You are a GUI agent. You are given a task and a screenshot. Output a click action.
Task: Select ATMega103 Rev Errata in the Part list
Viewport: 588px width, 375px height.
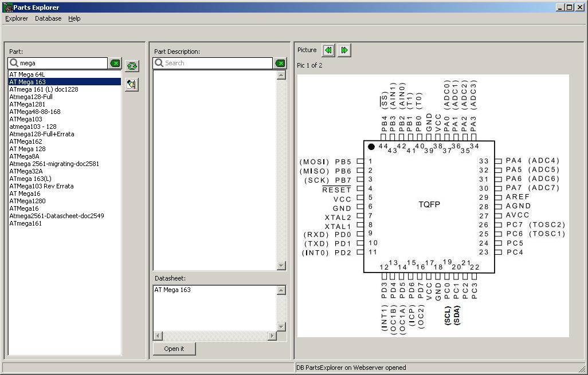click(x=65, y=186)
